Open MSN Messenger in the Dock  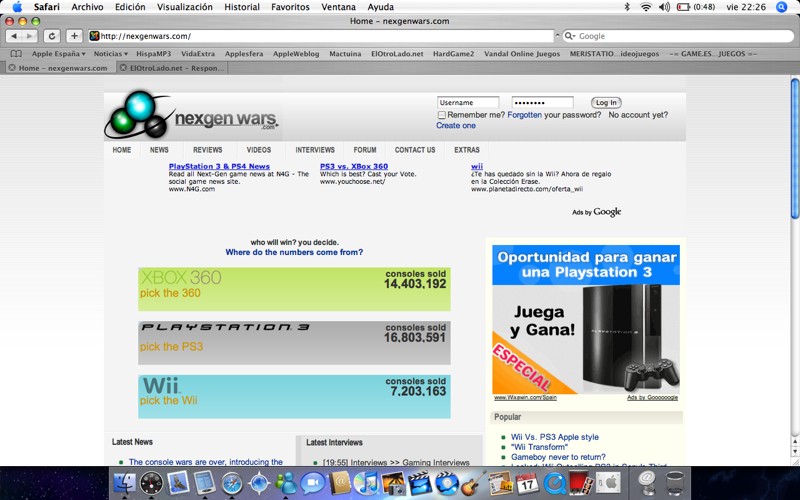coord(286,483)
